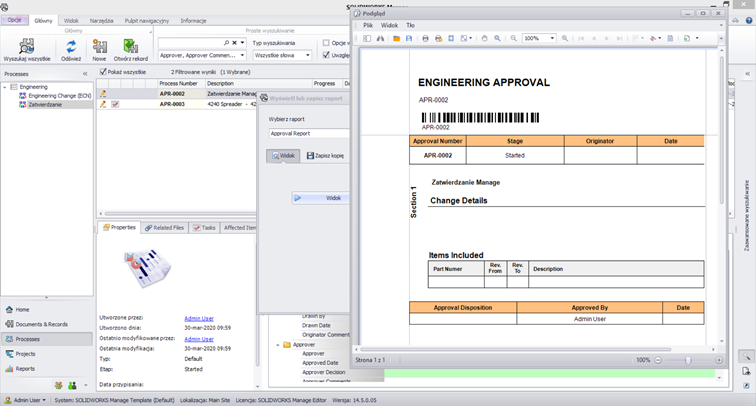Click the zoom plus button beside slider
This screenshot has height=406, width=756.
click(x=719, y=360)
